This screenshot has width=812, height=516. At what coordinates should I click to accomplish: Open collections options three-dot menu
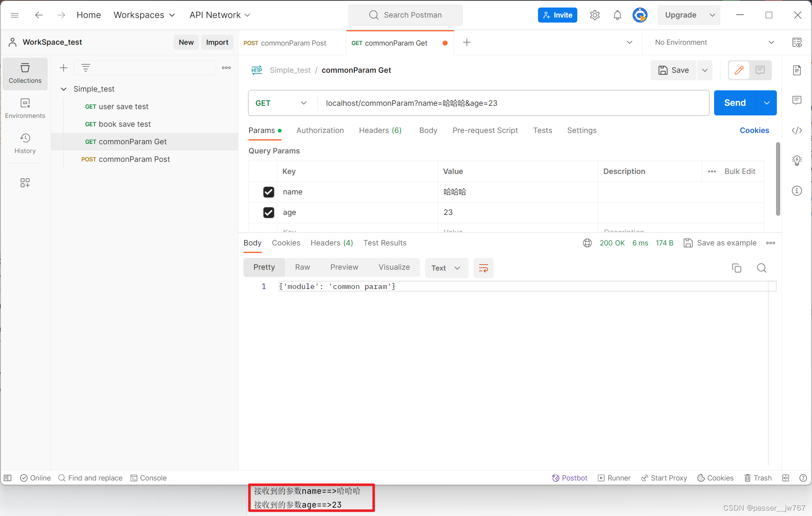tap(226, 68)
